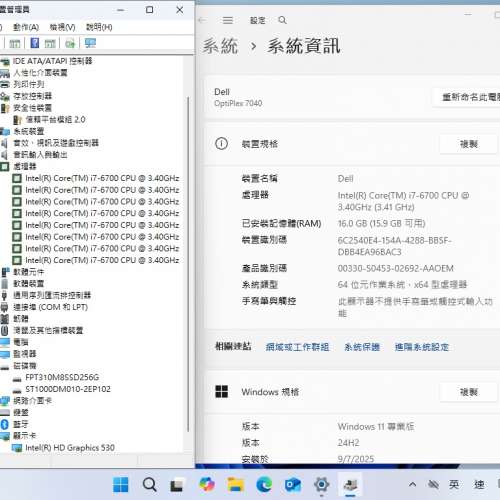This screenshot has height=500, width=500.
Task: Select 顯示卡 tree node
Action: point(25,436)
